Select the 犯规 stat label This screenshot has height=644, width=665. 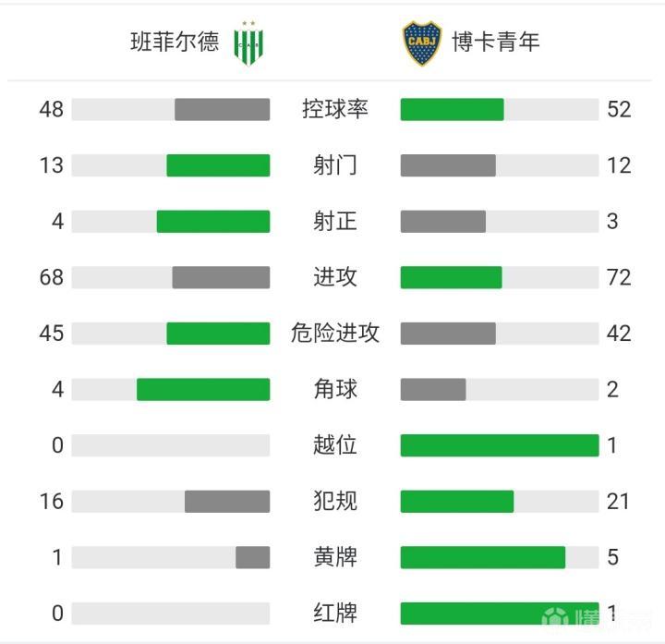334,502
